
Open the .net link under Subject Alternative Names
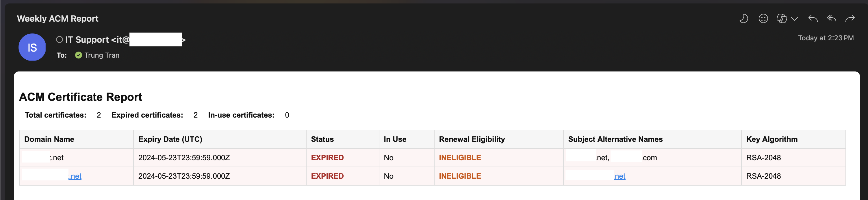620,176
